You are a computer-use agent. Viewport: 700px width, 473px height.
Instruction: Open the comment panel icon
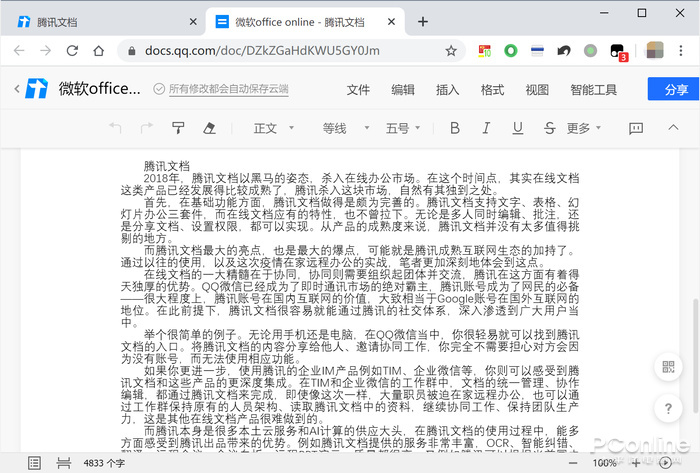click(x=636, y=128)
